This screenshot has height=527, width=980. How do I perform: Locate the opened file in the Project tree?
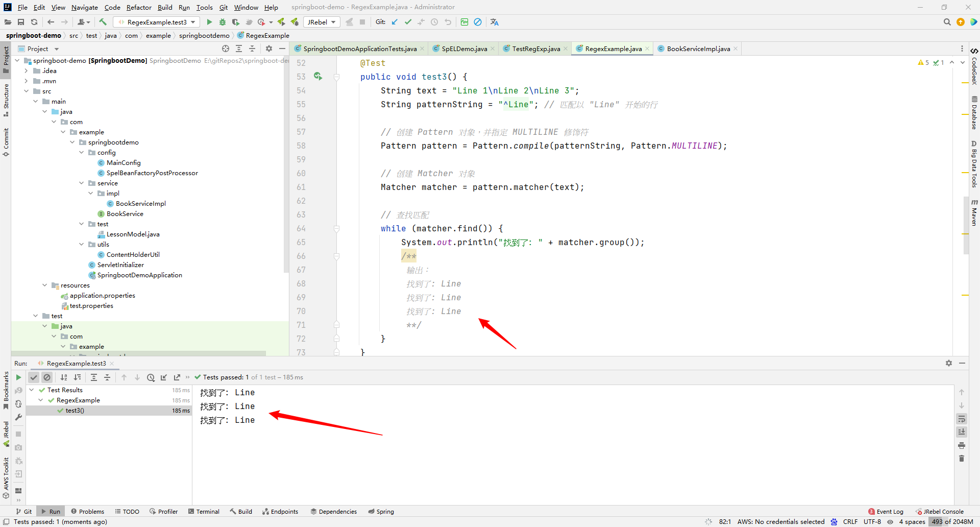[x=226, y=49]
